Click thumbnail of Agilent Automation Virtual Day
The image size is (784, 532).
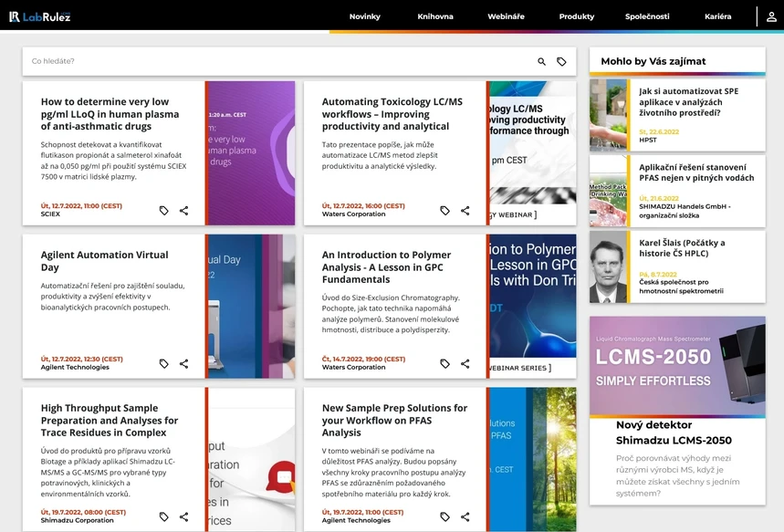pyautogui.click(x=252, y=306)
